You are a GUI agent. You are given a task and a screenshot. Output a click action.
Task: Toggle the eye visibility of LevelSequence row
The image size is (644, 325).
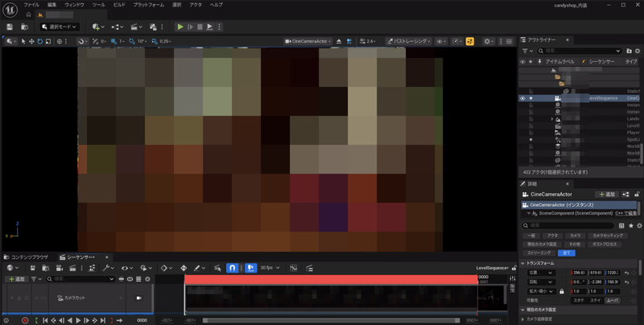pyautogui.click(x=522, y=98)
